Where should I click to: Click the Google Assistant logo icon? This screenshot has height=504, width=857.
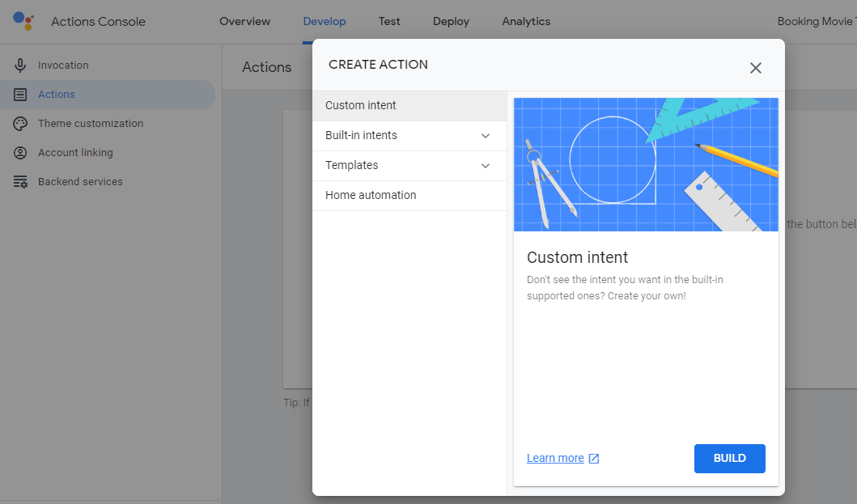[x=23, y=21]
